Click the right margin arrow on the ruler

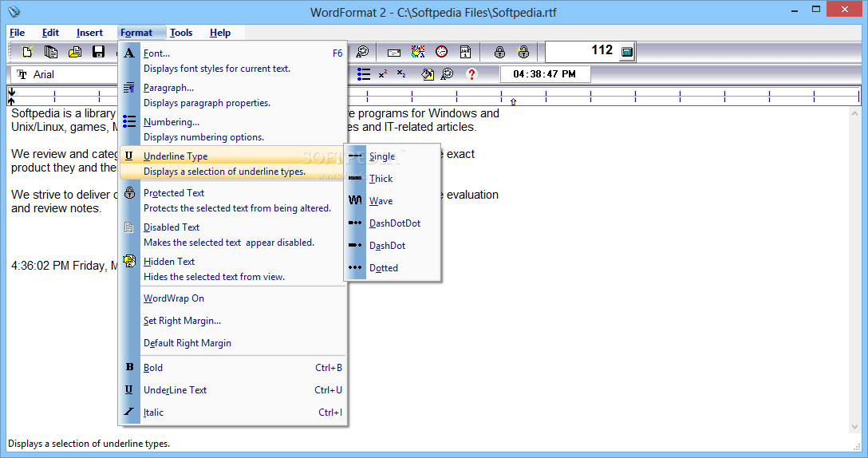(x=513, y=102)
